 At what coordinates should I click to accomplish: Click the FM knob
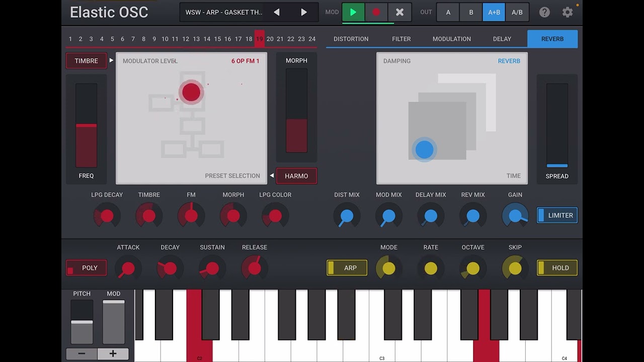191,216
